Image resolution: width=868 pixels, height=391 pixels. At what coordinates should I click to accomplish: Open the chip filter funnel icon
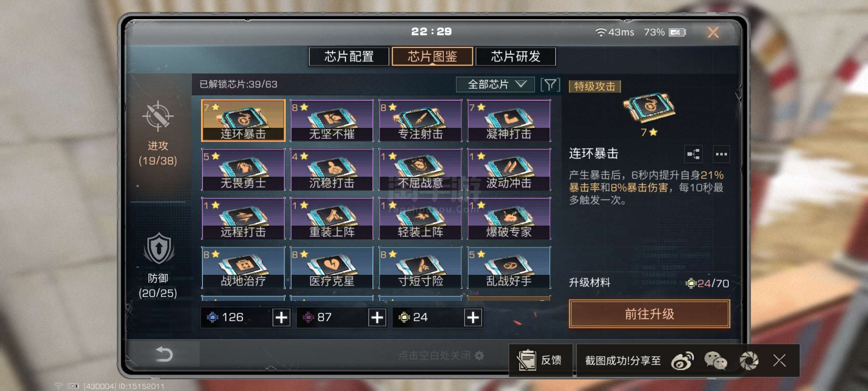coord(550,85)
